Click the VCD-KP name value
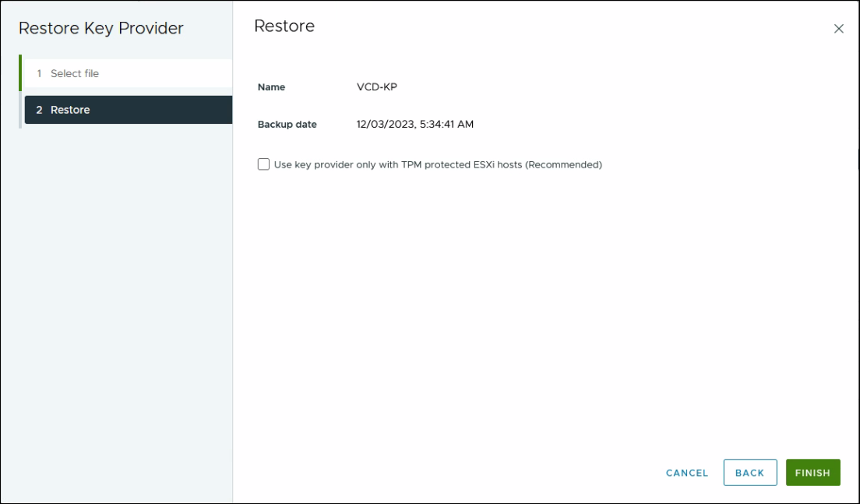 (x=376, y=86)
